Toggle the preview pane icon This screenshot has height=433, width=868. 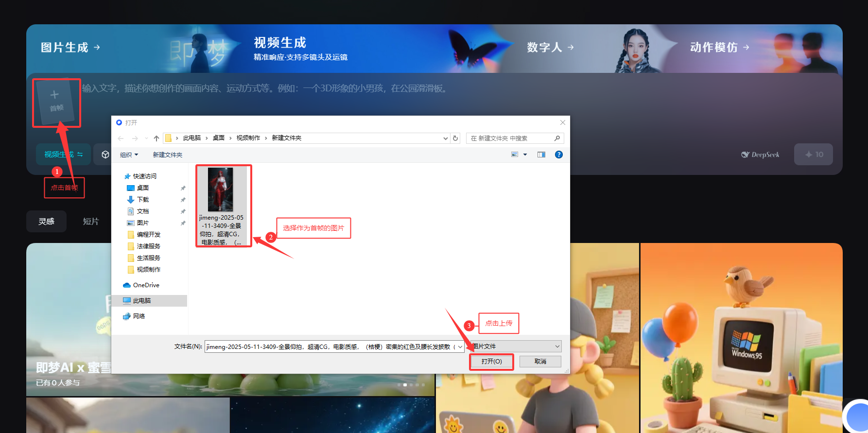[541, 155]
